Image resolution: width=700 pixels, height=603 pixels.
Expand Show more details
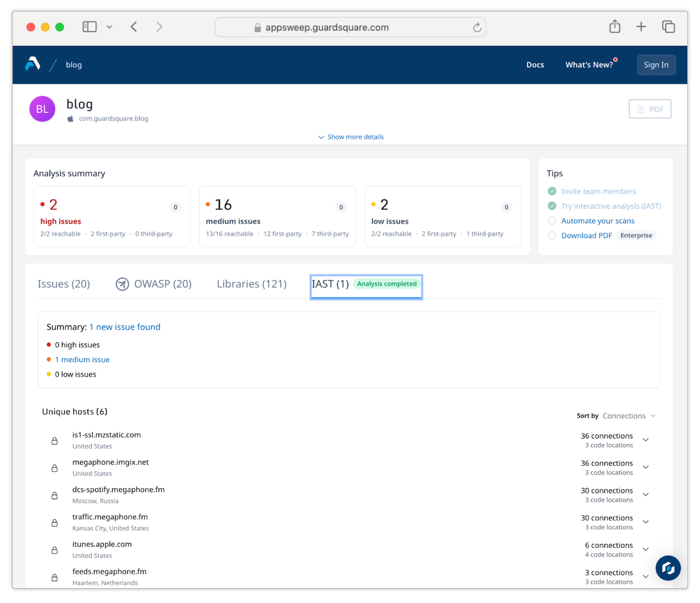pyautogui.click(x=351, y=137)
